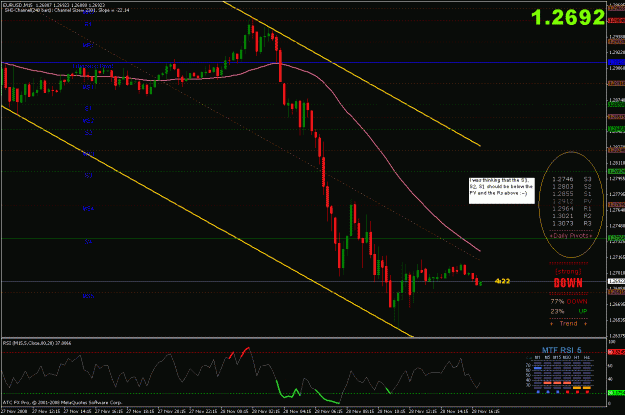Click the blue pivot price tag on the price axis
Viewport: 625px width, 415px height.
(616, 62)
